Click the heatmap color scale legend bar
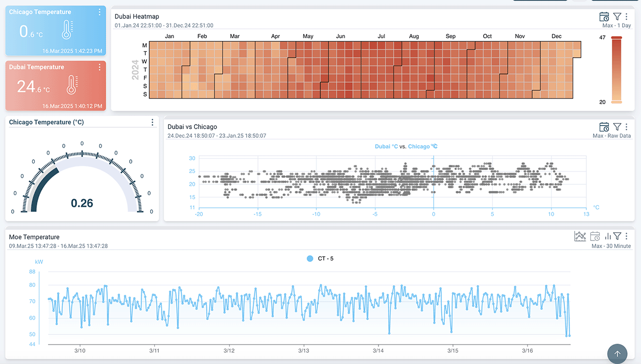This screenshot has height=364, width=641. point(616,69)
